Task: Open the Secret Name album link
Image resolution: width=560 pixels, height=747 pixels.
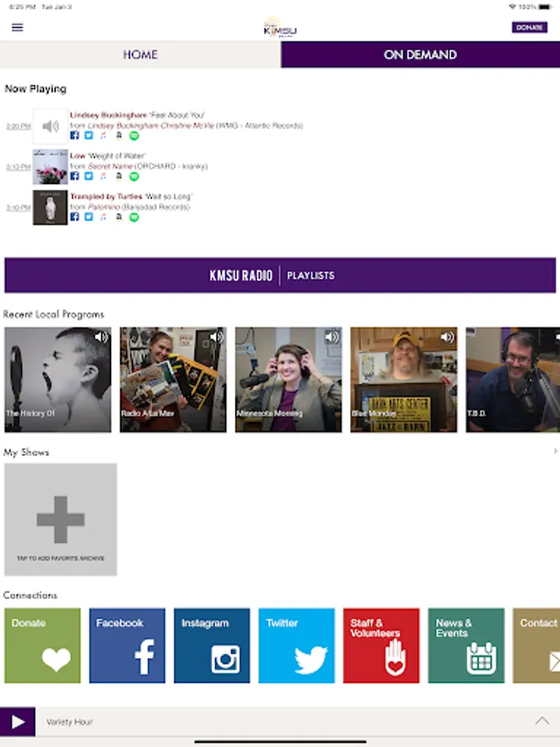Action: pyautogui.click(x=110, y=166)
